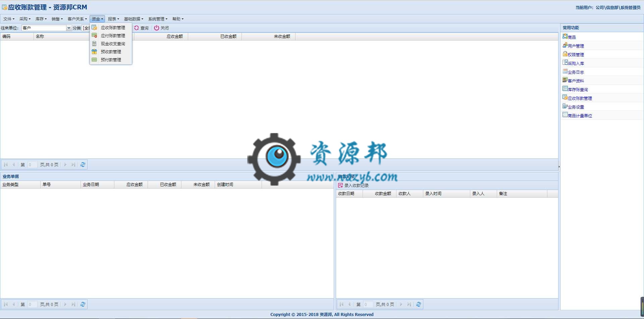Select 应收账款管理 in the 资金 menu
The height and width of the screenshot is (319, 644).
[111, 28]
